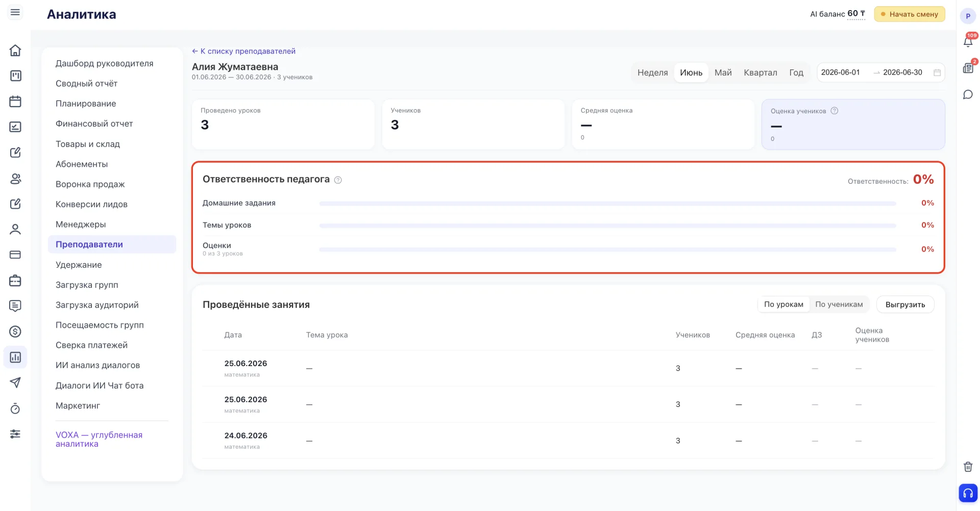The width and height of the screenshot is (980, 511).
Task: Open Диалоги ИИ Чат бота
Action: pyautogui.click(x=100, y=385)
